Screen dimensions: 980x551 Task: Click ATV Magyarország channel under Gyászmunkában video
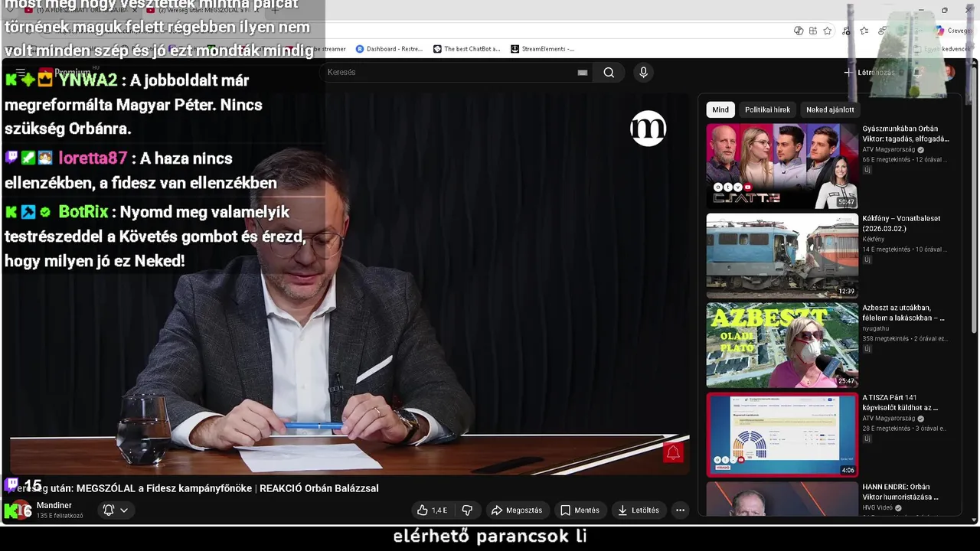click(x=889, y=150)
